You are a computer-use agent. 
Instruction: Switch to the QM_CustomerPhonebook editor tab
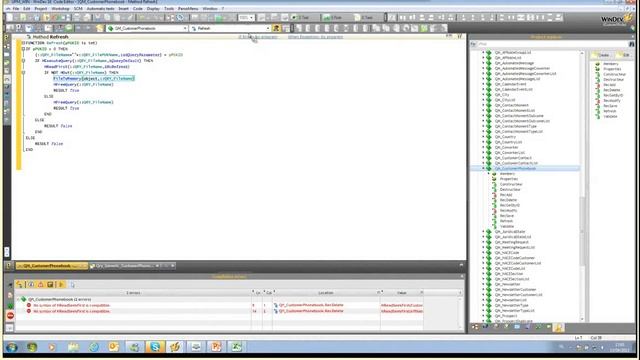[51, 266]
